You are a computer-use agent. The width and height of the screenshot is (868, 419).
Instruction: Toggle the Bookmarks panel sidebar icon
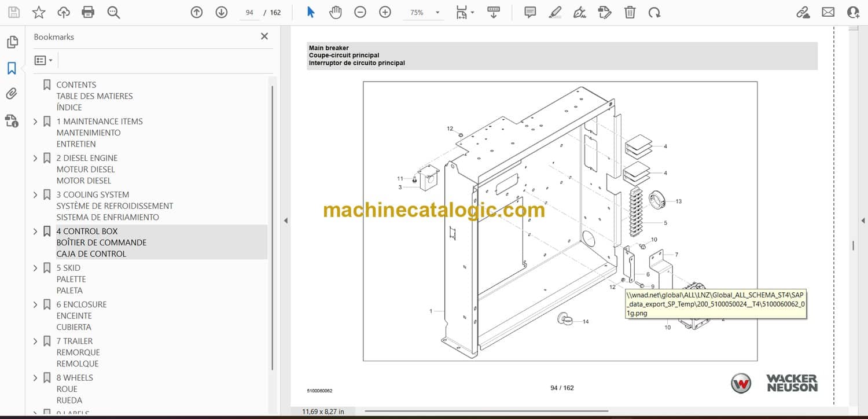(12, 68)
